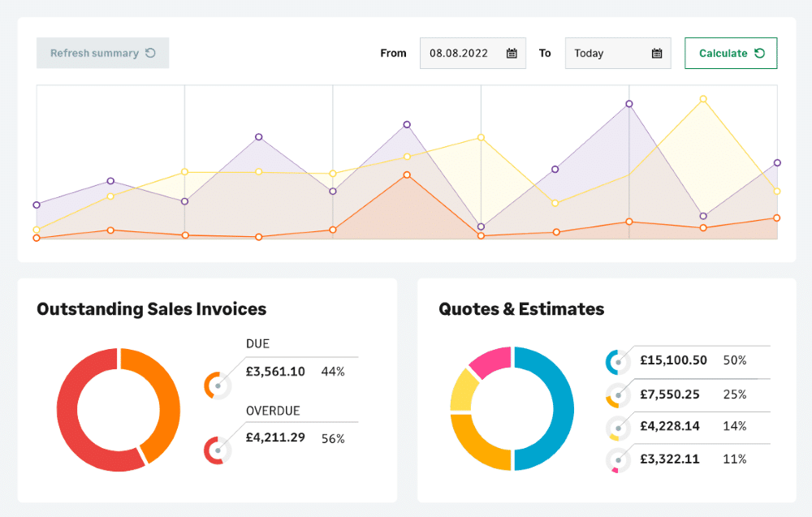The image size is (812, 517).
Task: Click the yellow mini donut icon next to £4,228.14
Action: pos(618,428)
